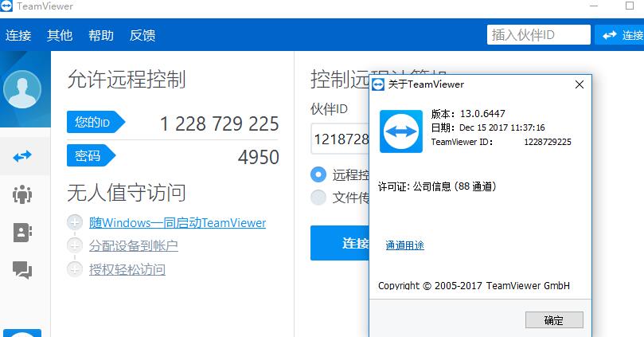
Task: Click the password value 4950
Action: [259, 157]
